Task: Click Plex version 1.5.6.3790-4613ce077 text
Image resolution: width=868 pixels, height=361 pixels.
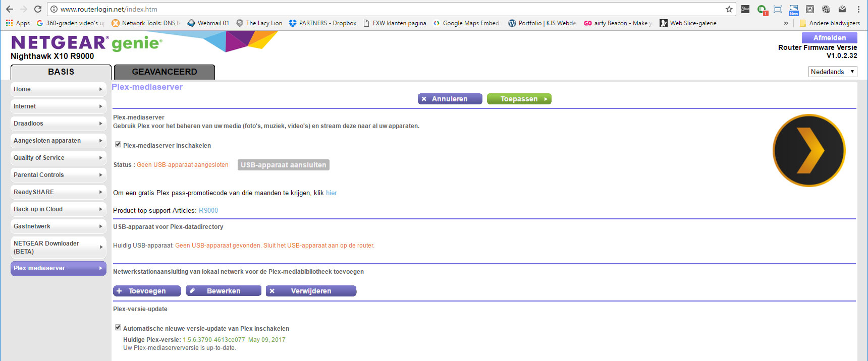Action: point(214,340)
